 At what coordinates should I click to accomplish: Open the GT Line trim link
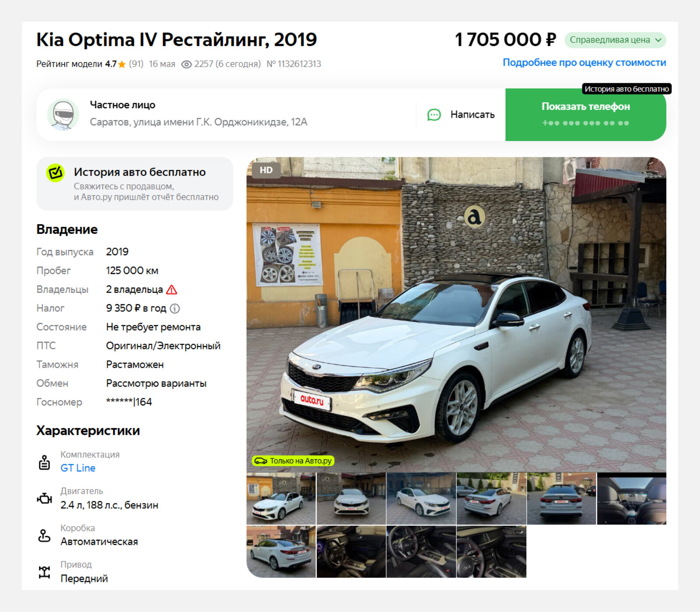[78, 468]
